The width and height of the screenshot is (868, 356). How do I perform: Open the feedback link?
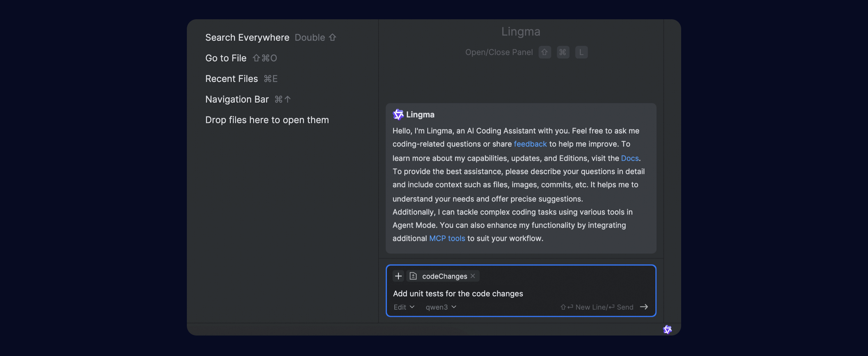pos(530,144)
